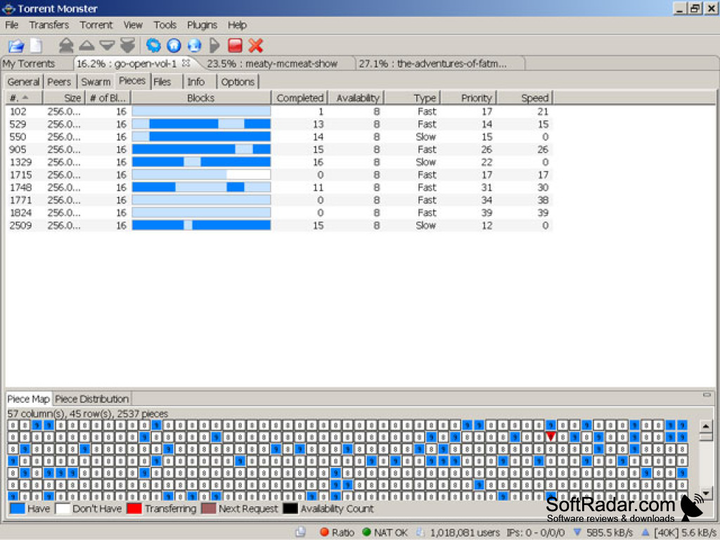Click piece map scrollbar down arrow
The height and width of the screenshot is (540, 720).
coord(706,493)
